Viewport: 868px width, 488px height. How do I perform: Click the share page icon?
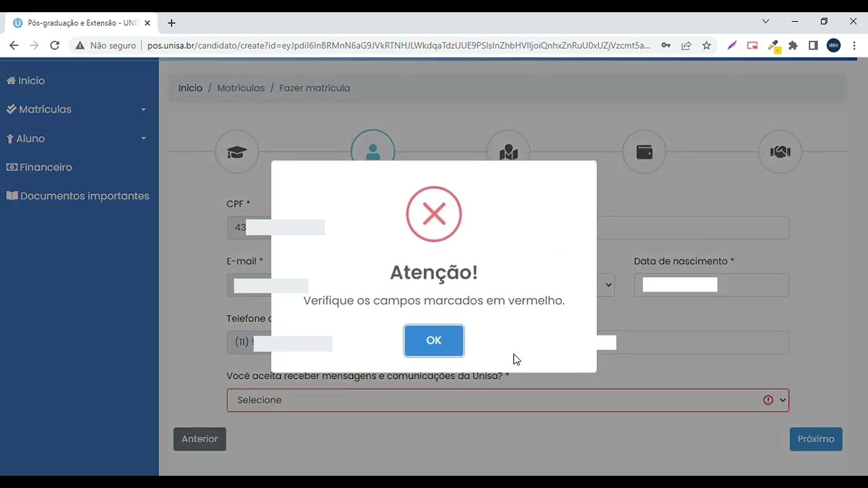click(x=686, y=45)
